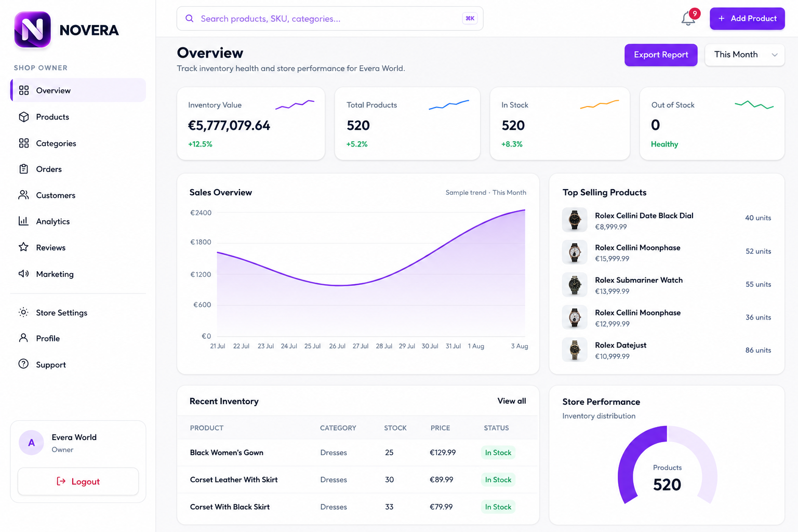Open Marketing label in the sidebar

pyautogui.click(x=55, y=274)
